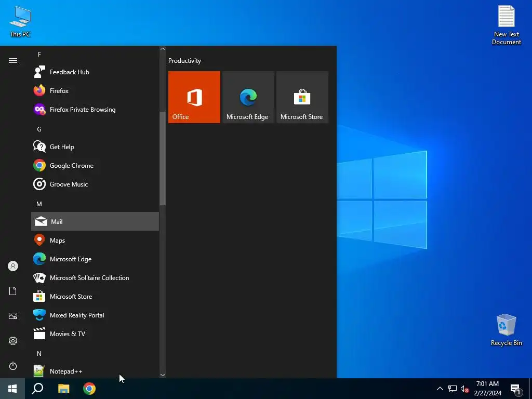Open the Mail app

pyautogui.click(x=95, y=221)
